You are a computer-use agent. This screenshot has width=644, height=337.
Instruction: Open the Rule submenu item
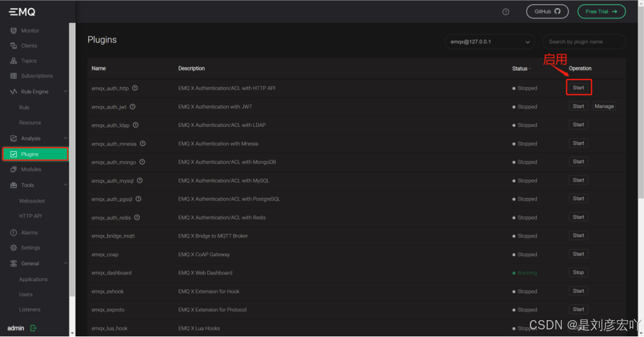[x=24, y=108]
